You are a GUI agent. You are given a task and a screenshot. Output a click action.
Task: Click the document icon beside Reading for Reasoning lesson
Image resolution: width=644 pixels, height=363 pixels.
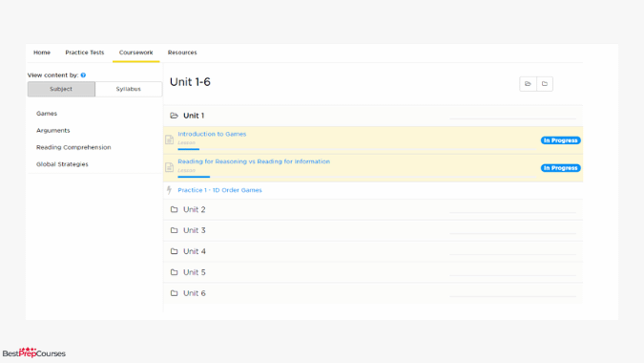click(x=169, y=167)
